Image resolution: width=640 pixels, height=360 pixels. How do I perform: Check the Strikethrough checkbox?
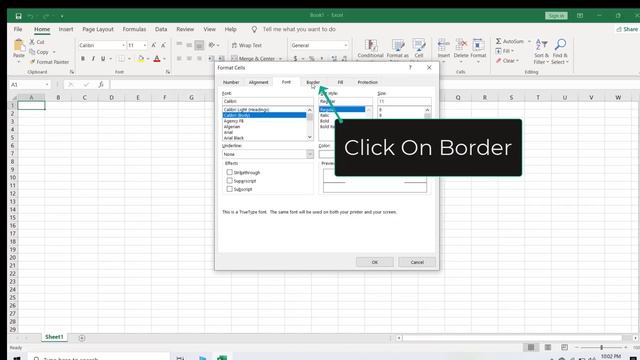(x=229, y=172)
